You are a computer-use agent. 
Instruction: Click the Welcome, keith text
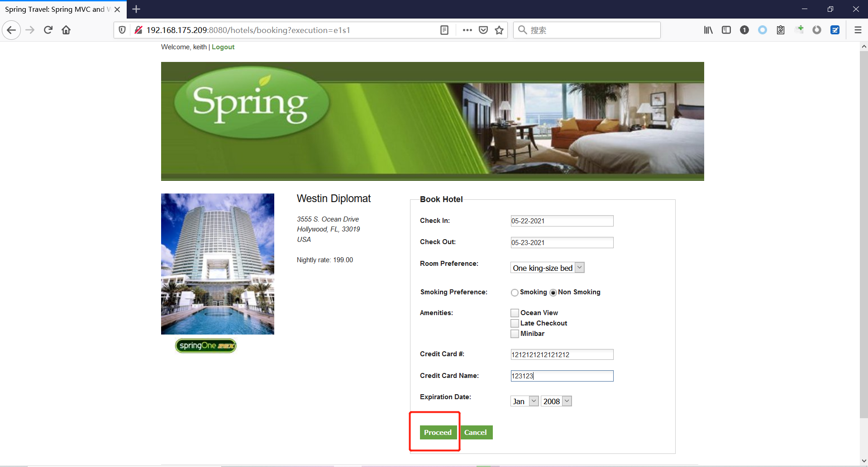click(x=184, y=47)
